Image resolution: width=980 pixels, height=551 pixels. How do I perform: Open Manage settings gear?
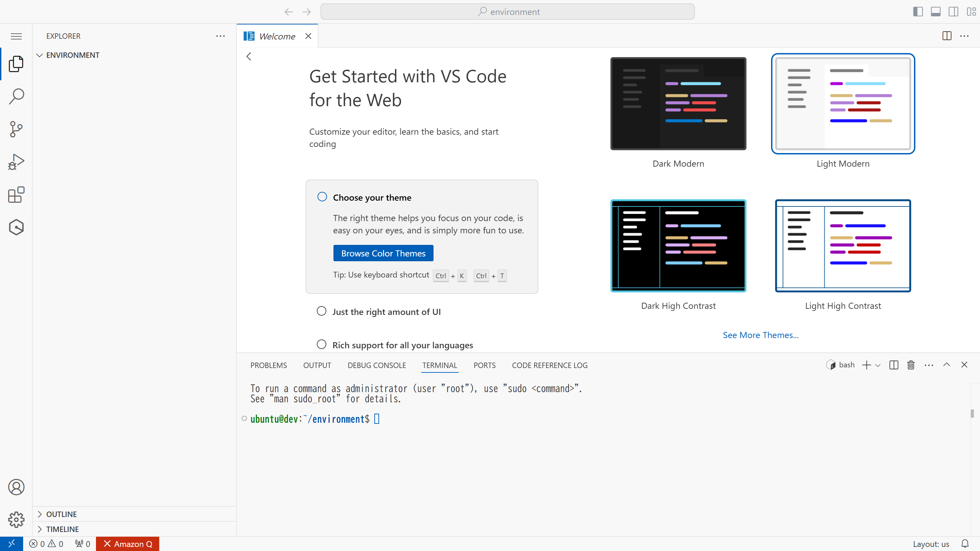point(16,519)
